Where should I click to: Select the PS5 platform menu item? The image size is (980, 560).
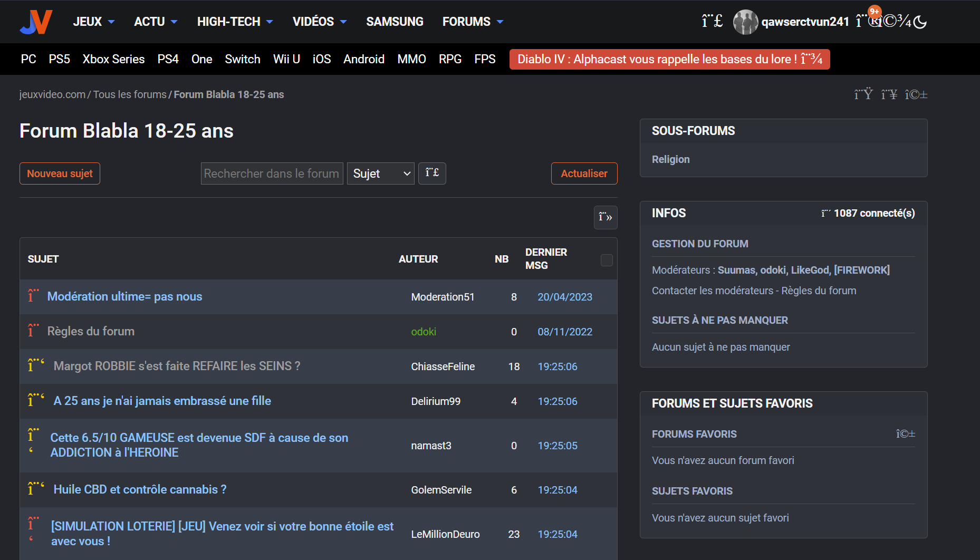point(59,59)
